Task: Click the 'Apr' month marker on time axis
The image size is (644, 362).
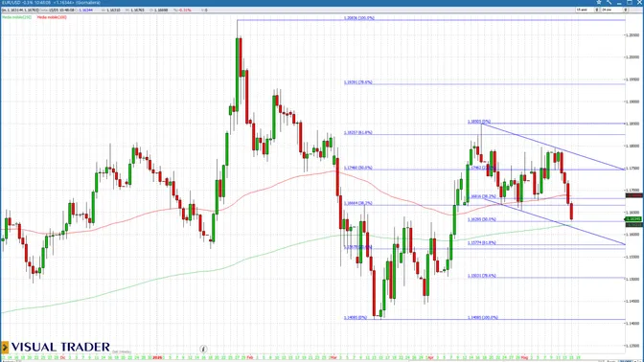Action: 430,357
